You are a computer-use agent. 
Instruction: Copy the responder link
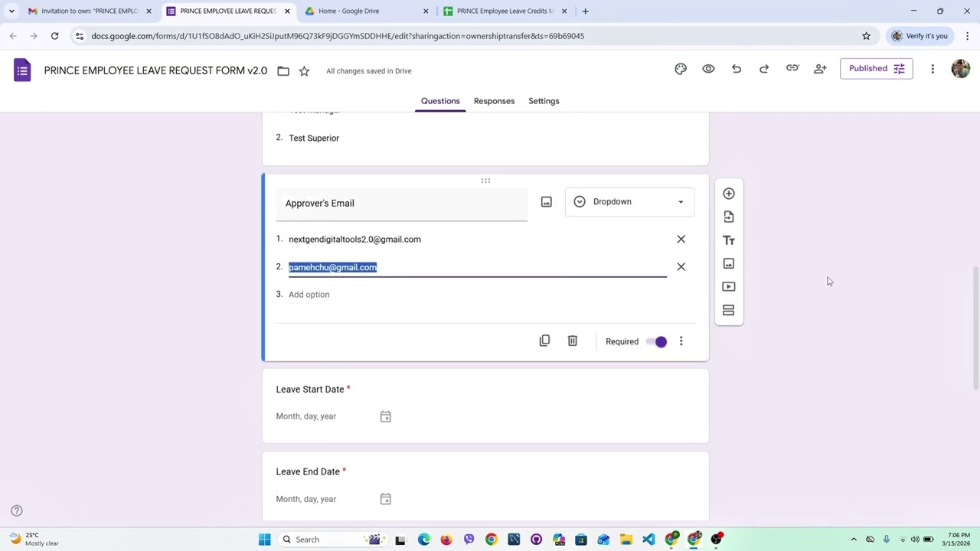pos(792,69)
